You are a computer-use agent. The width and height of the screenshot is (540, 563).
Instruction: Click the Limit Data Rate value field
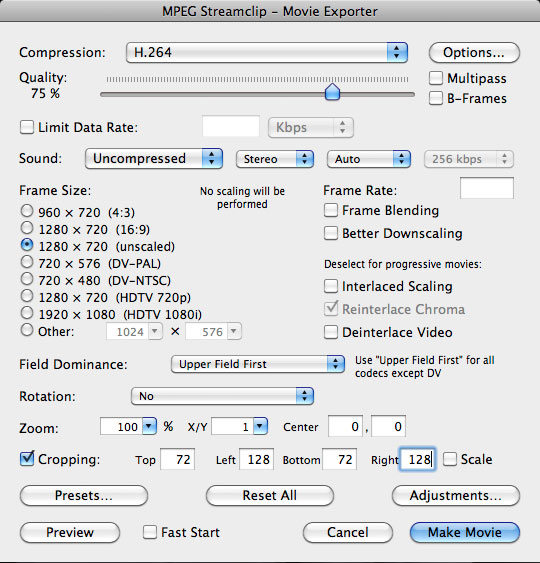[x=231, y=126]
